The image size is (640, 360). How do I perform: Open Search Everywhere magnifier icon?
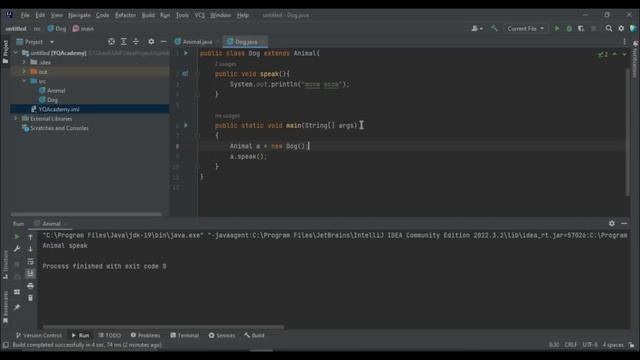[x=609, y=29]
